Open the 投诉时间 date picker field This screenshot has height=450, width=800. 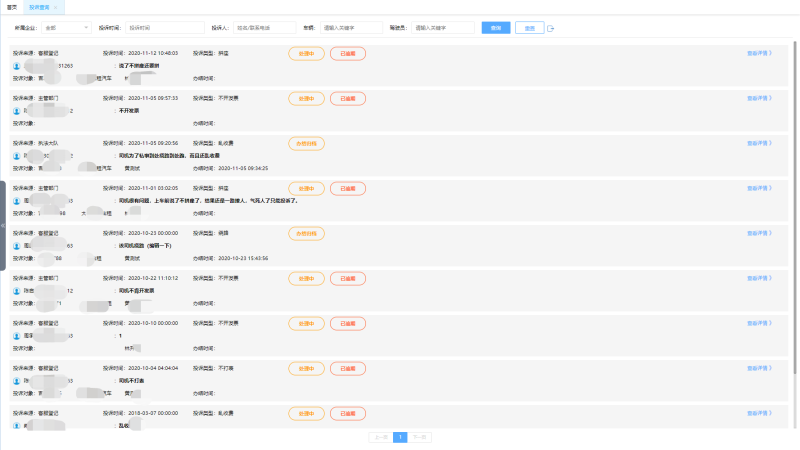tap(164, 28)
